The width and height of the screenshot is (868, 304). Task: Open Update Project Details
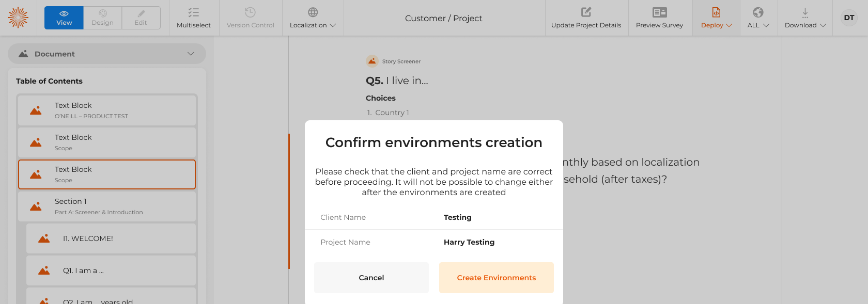(586, 18)
